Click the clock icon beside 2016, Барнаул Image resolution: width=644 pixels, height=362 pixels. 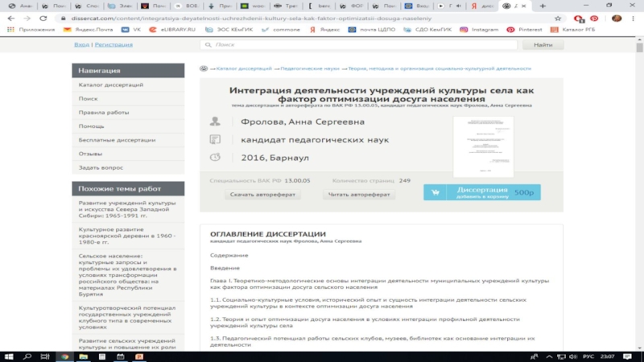(x=215, y=158)
